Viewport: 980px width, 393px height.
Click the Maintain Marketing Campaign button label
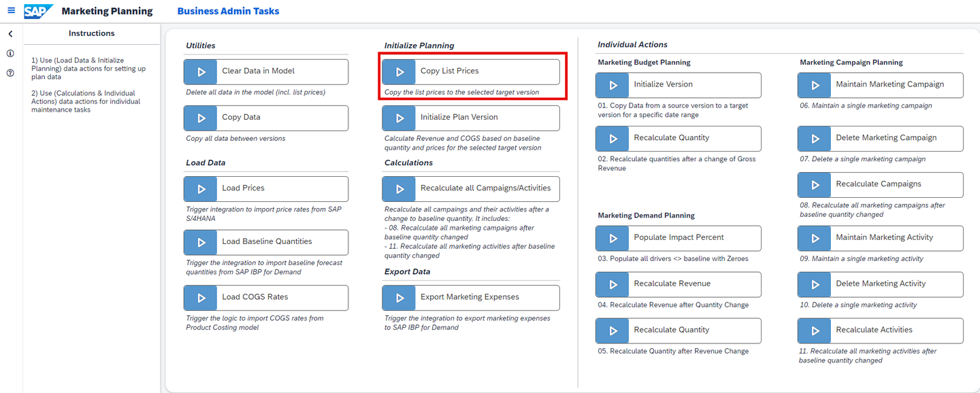click(890, 85)
